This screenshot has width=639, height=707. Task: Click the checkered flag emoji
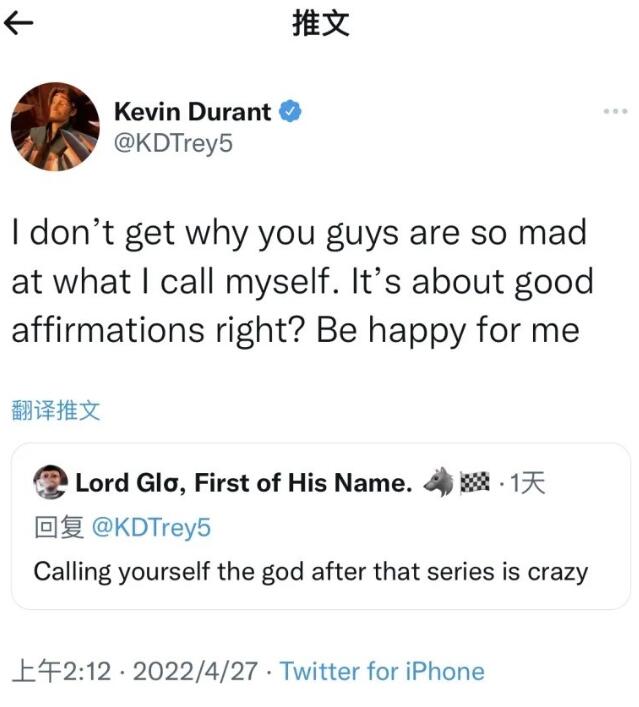click(474, 483)
